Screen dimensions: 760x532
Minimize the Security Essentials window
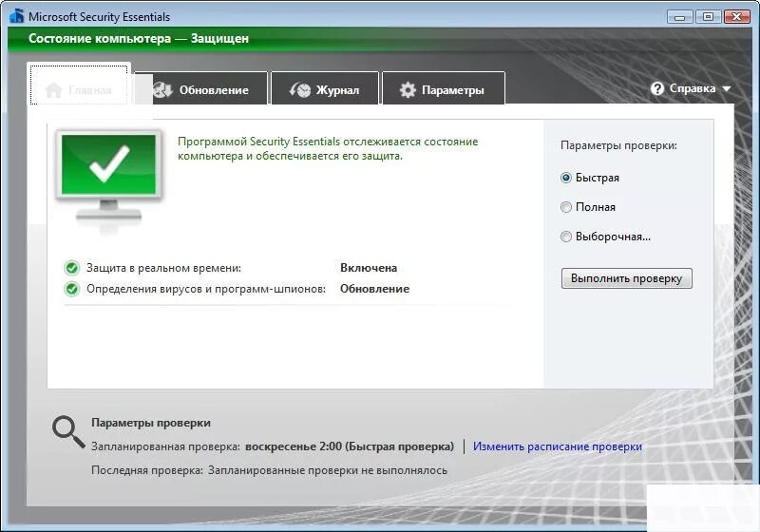679,17
